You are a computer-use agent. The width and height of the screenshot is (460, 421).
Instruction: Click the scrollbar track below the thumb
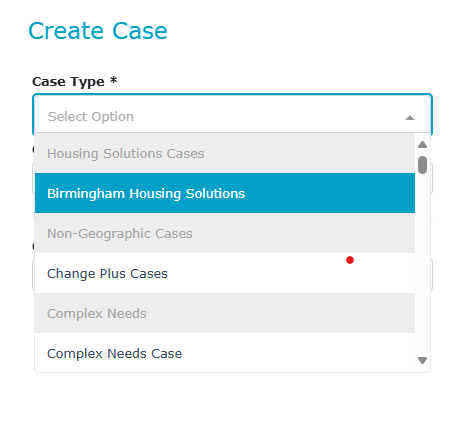tap(422, 263)
